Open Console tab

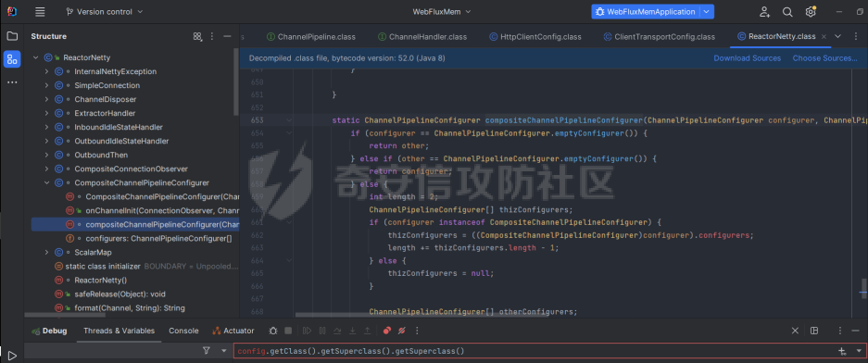pyautogui.click(x=183, y=331)
